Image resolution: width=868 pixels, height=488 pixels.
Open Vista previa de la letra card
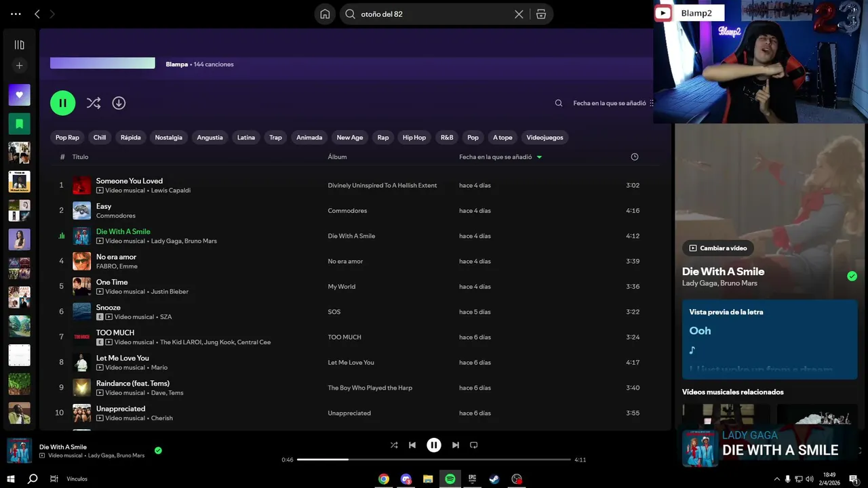(770, 339)
